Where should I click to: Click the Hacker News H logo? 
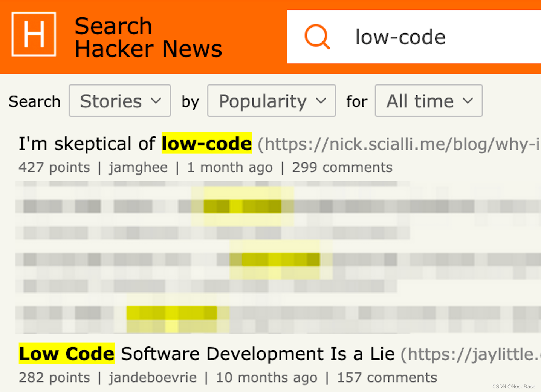[33, 34]
